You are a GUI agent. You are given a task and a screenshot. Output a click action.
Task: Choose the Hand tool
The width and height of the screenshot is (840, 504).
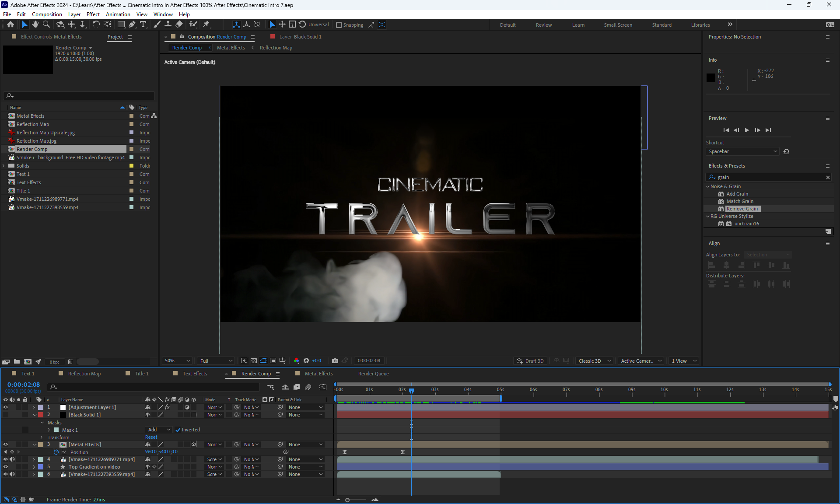click(35, 24)
